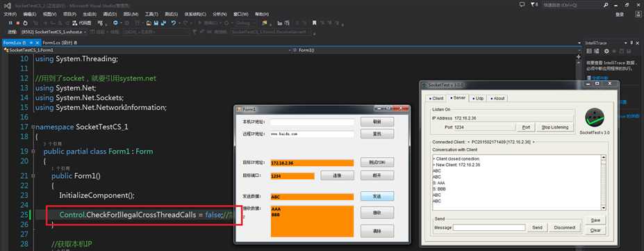Click the notifications flag icon in title bar
The width and height of the screenshot is (644, 251).
534,4
